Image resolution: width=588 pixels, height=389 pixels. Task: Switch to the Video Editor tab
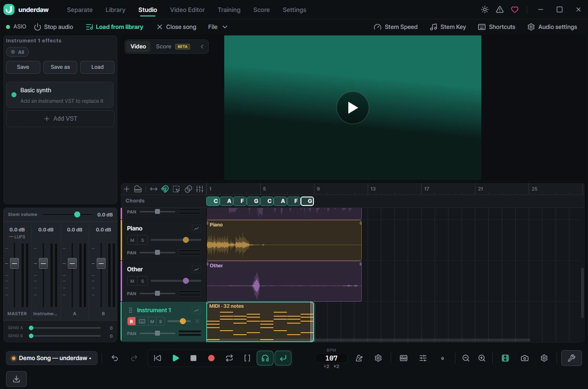pos(187,10)
